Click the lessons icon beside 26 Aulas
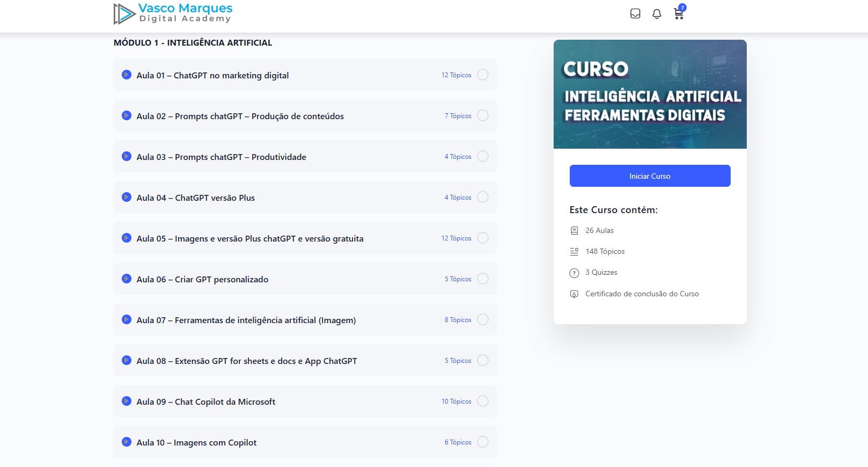This screenshot has width=868, height=467. (574, 230)
